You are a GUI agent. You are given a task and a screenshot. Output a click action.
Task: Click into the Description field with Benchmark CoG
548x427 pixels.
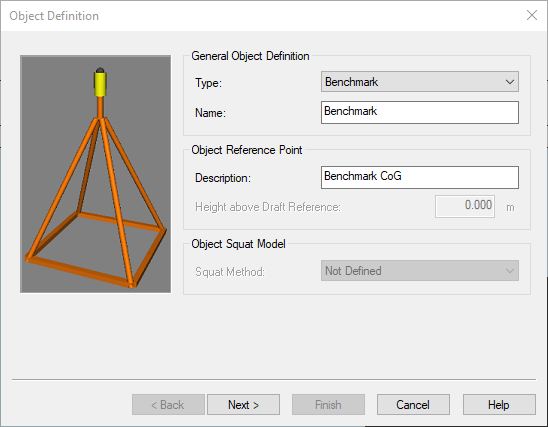pos(419,177)
